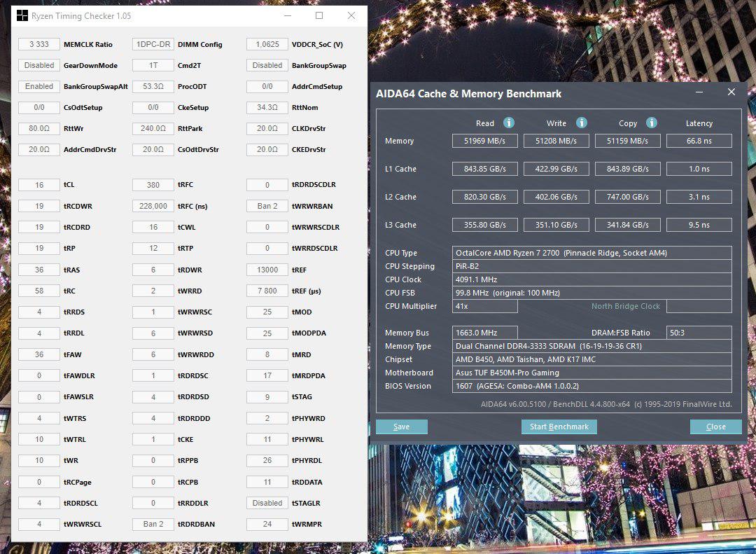Click the DRAM:FSB Ratio 50:3 field
Image resolution: width=756 pixels, height=554 pixels.
coord(699,333)
